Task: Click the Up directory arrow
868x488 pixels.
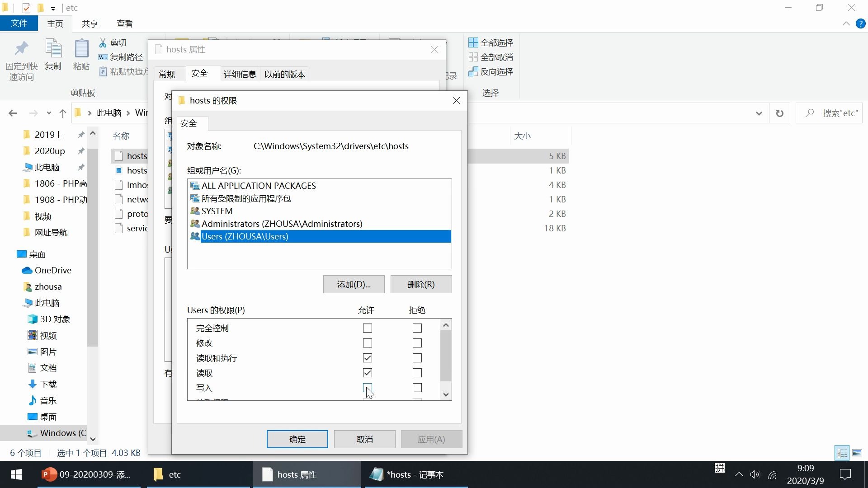Action: click(x=63, y=113)
